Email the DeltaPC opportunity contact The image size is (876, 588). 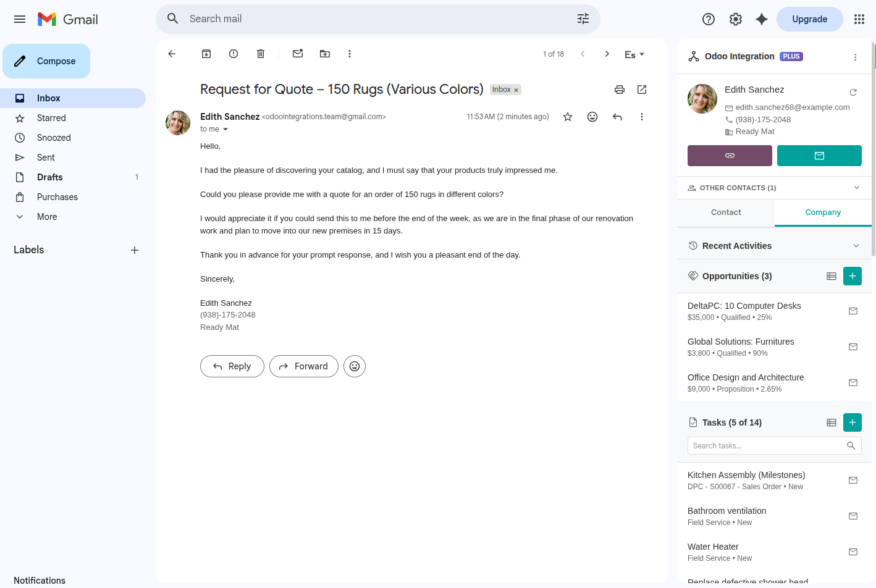pos(853,311)
